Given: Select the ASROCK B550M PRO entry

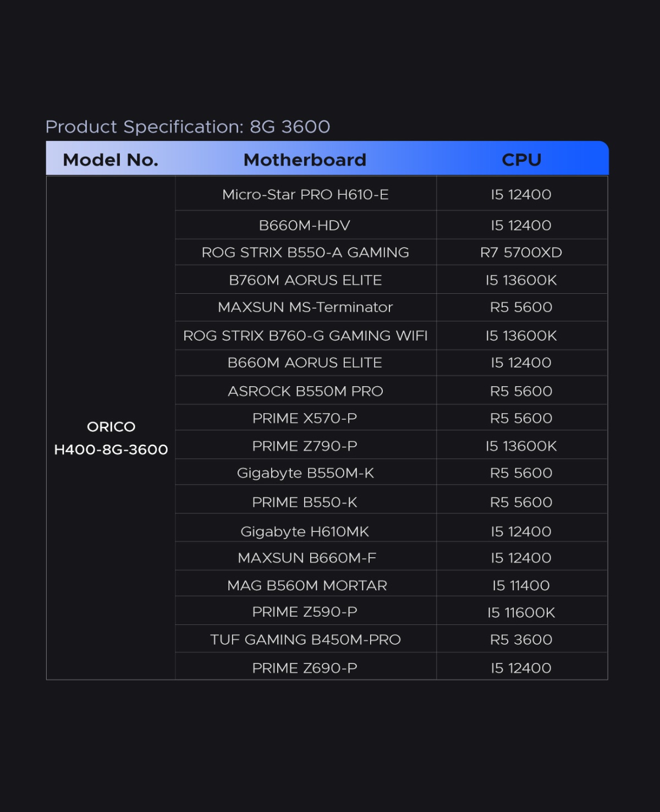Looking at the screenshot, I should coord(305,391).
